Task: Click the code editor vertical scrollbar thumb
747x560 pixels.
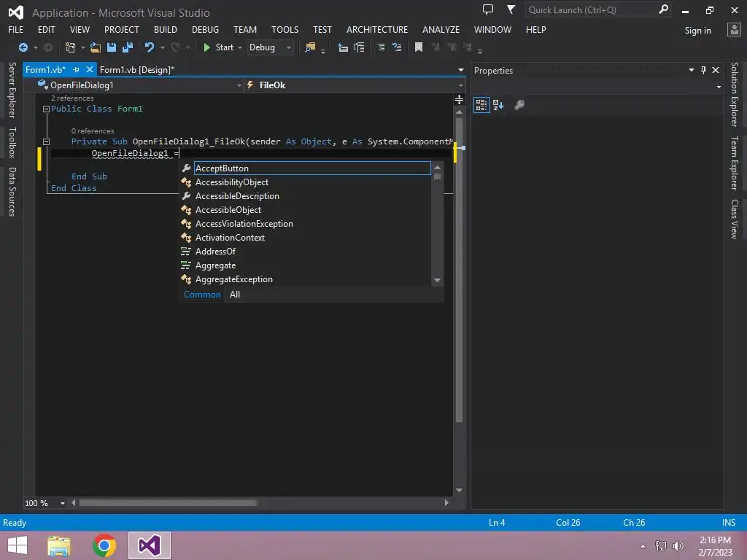Action: click(x=460, y=270)
